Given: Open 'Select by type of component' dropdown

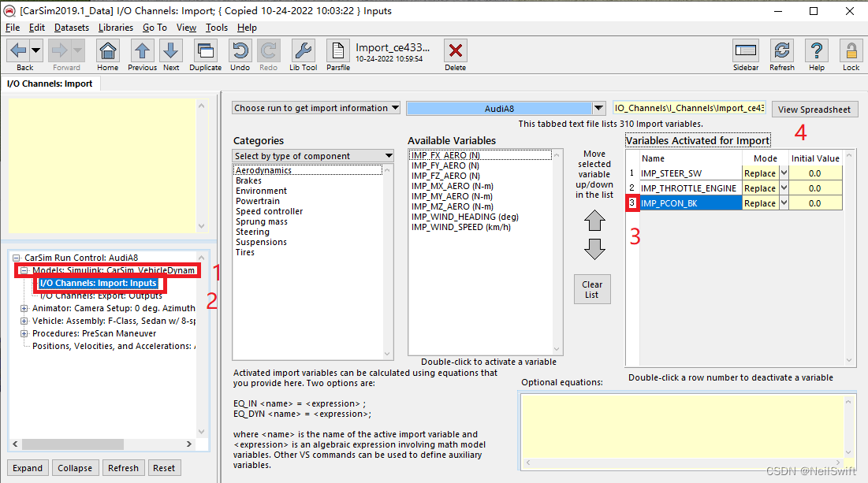Looking at the screenshot, I should coord(313,156).
